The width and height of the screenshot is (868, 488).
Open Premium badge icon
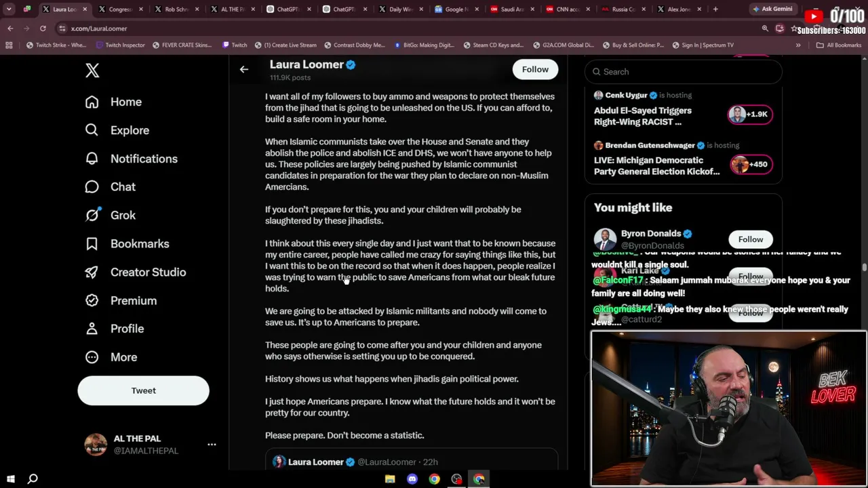pos(92,301)
